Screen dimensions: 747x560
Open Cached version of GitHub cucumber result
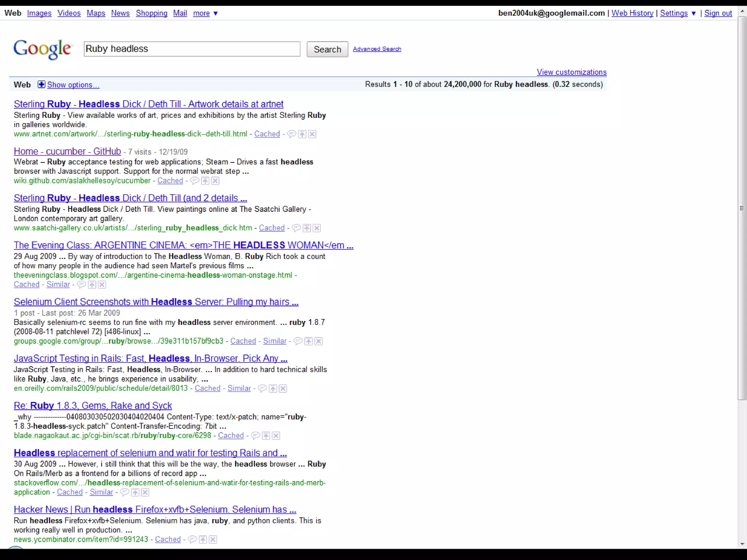(x=170, y=181)
